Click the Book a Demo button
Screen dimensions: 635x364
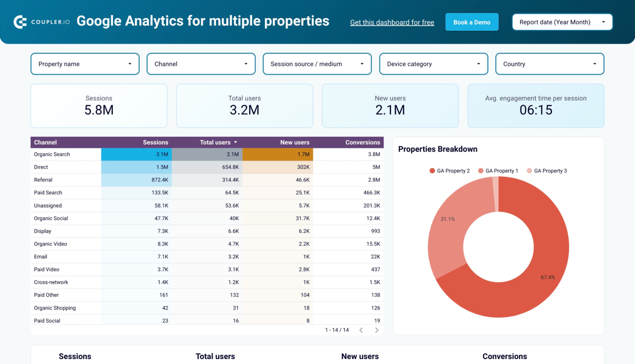click(472, 22)
